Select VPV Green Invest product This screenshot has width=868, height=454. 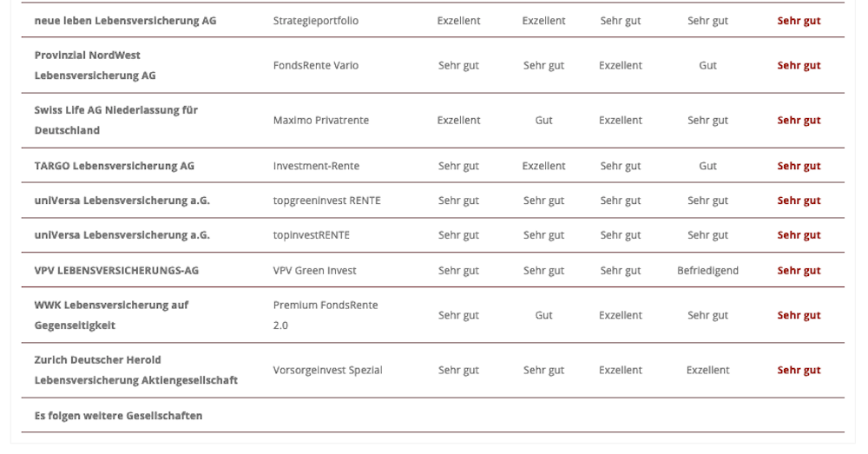pyautogui.click(x=314, y=270)
